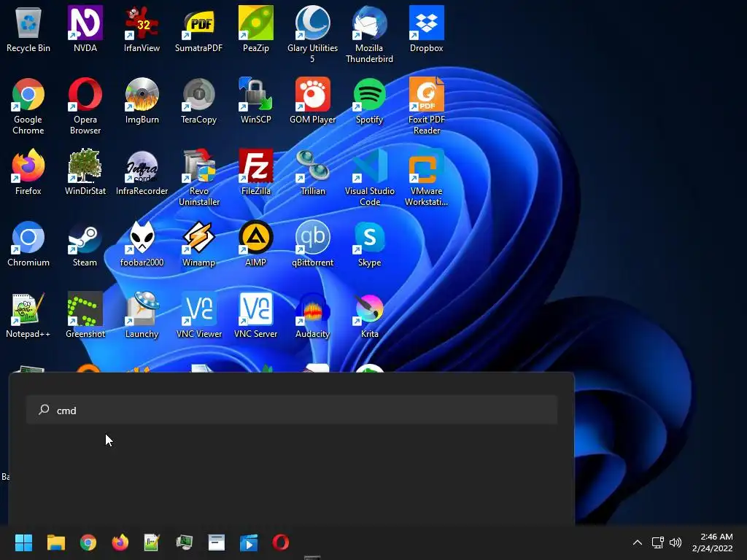Open Mozilla Thunderbird desktop icon
The width and height of the screenshot is (747, 560).
click(369, 34)
